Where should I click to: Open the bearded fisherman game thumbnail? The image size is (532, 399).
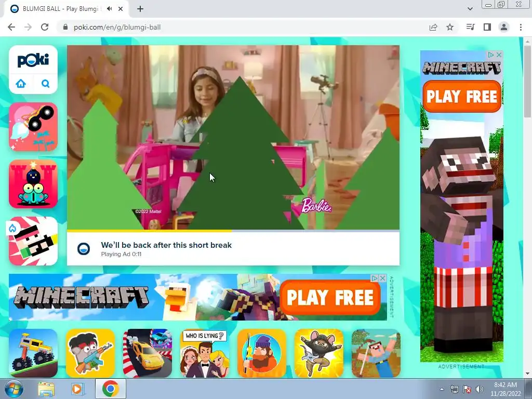(262, 353)
